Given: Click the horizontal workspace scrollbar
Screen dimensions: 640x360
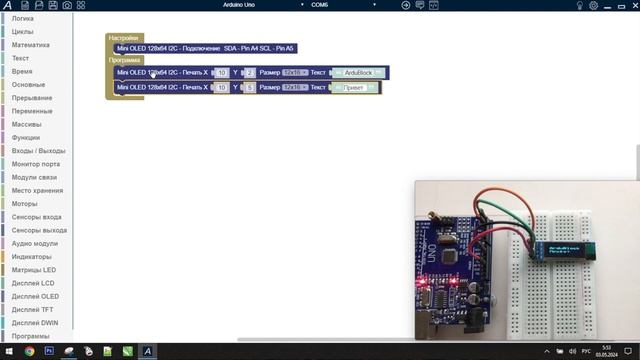Looking at the screenshot, I should coord(327,339).
